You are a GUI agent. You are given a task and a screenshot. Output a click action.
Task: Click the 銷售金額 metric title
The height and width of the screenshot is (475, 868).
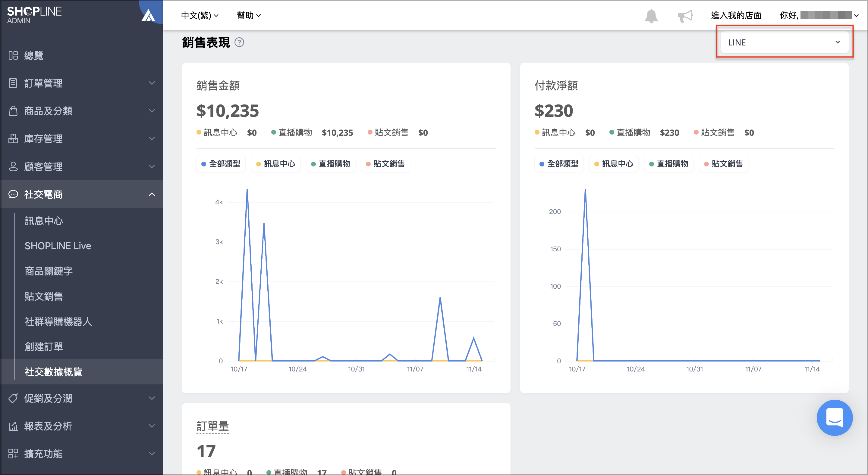click(x=218, y=86)
